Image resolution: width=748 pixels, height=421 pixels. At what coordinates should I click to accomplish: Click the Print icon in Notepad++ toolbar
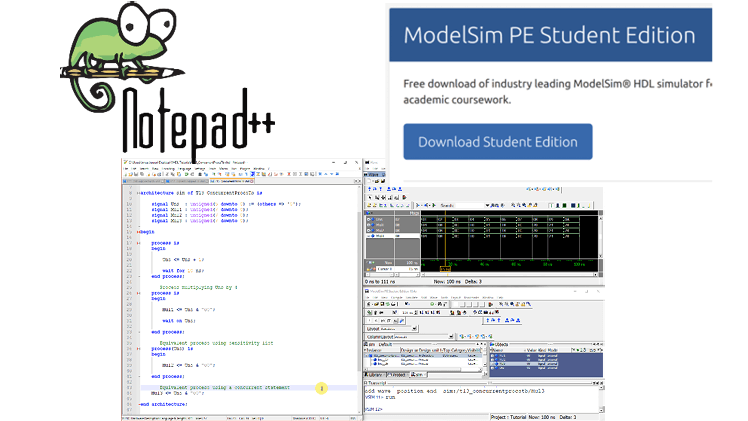(159, 174)
